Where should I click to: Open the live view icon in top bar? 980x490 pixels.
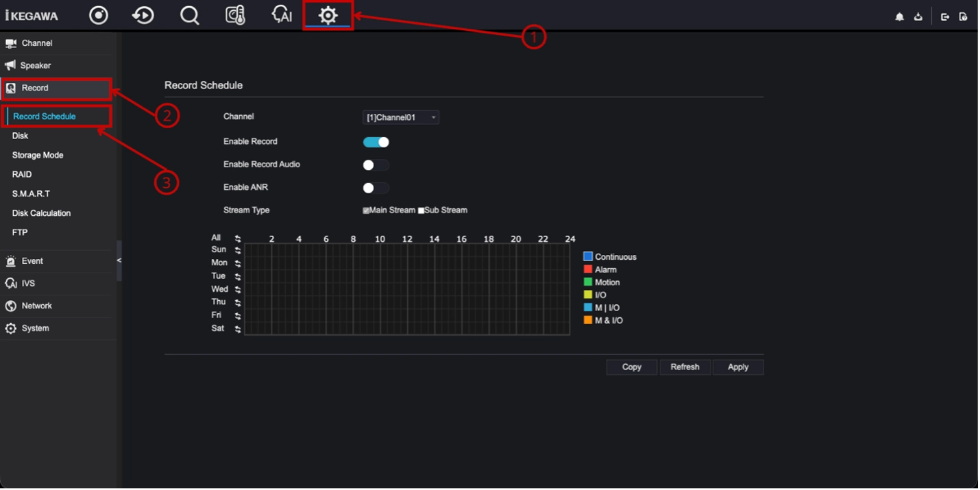pyautogui.click(x=99, y=15)
